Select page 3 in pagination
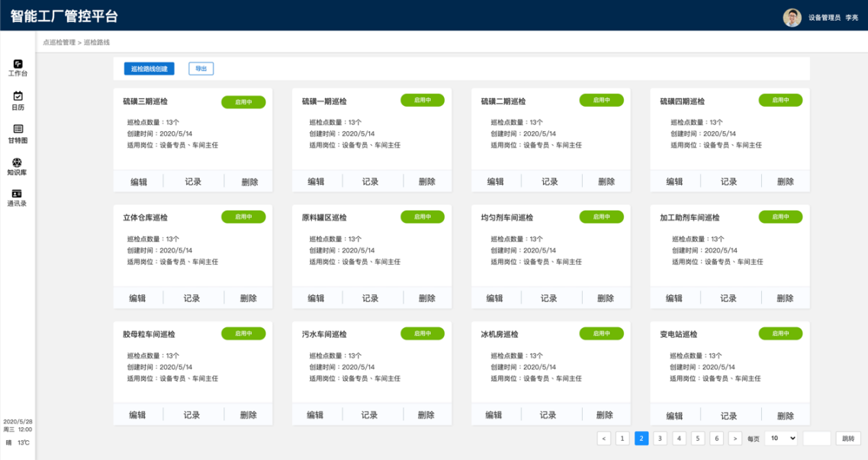The width and height of the screenshot is (868, 460). [660, 438]
